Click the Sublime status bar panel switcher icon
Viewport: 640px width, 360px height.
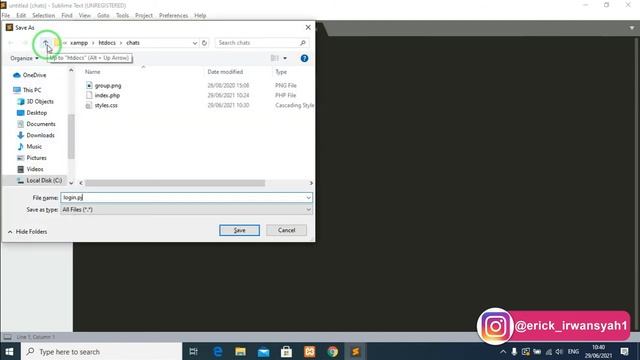pos(7,337)
